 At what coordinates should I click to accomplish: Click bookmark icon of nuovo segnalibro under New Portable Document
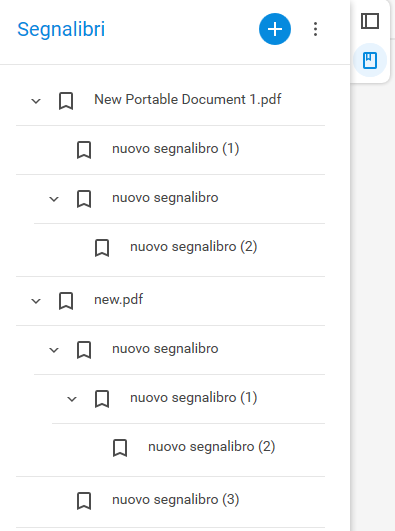(x=84, y=199)
